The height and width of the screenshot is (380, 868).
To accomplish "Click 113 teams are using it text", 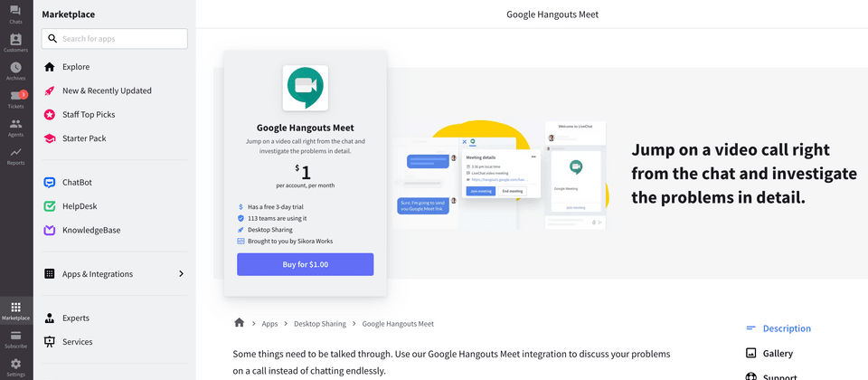I will coord(278,218).
